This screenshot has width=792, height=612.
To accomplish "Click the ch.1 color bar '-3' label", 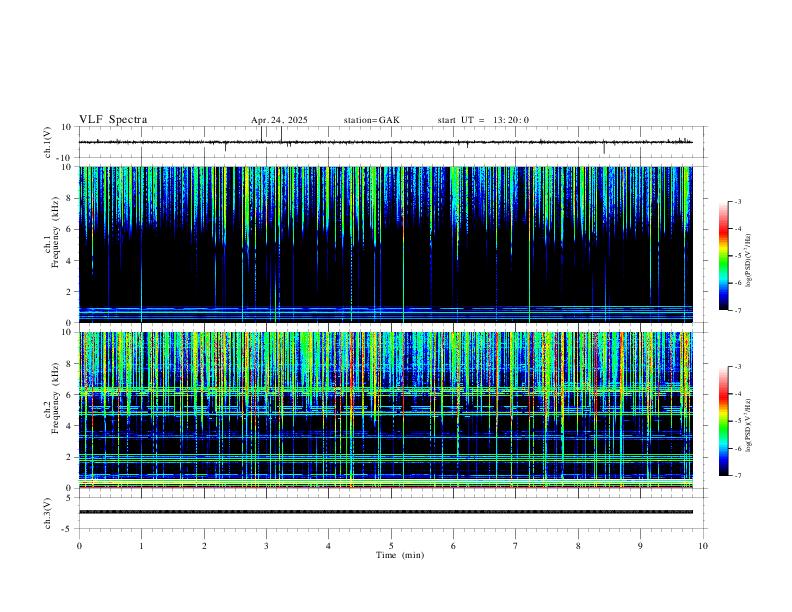I will pyautogui.click(x=737, y=201).
